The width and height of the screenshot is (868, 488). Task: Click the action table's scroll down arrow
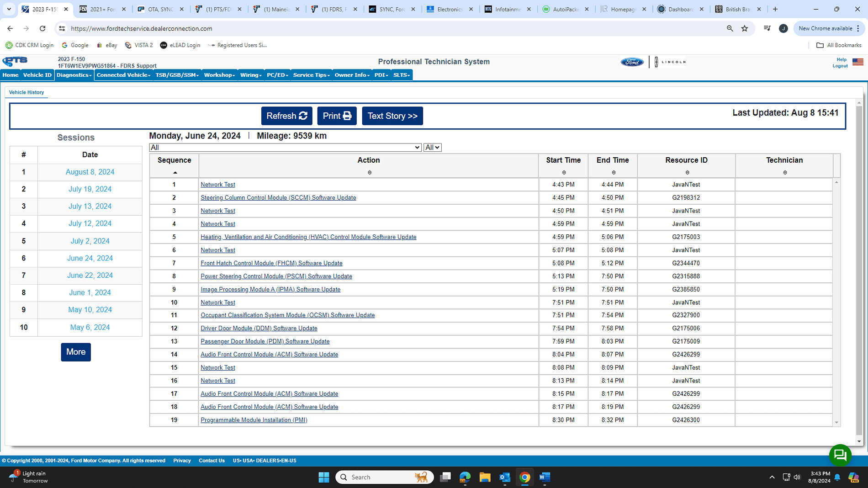click(836, 423)
